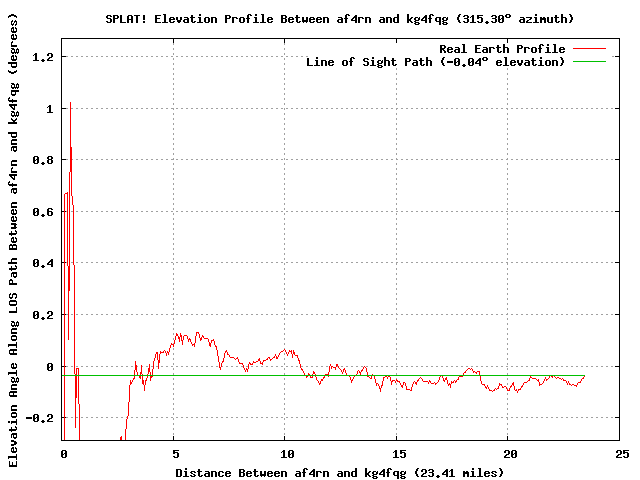This screenshot has width=640, height=480.
Task: Click the green legend line sample
Action: [x=589, y=62]
